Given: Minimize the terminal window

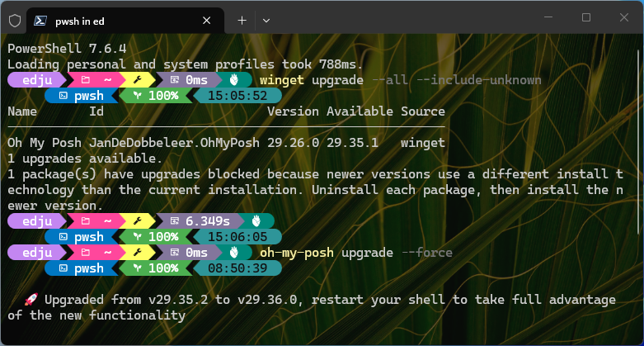Looking at the screenshot, I should (548, 17).
